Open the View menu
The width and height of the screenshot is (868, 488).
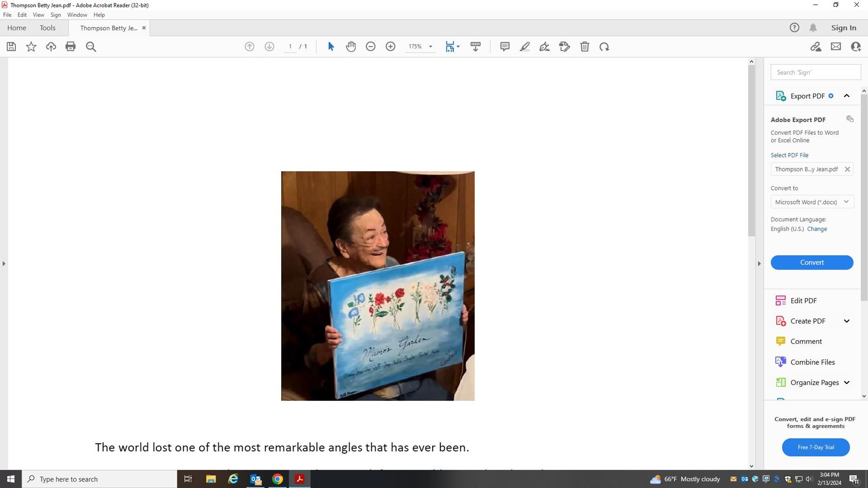click(39, 15)
